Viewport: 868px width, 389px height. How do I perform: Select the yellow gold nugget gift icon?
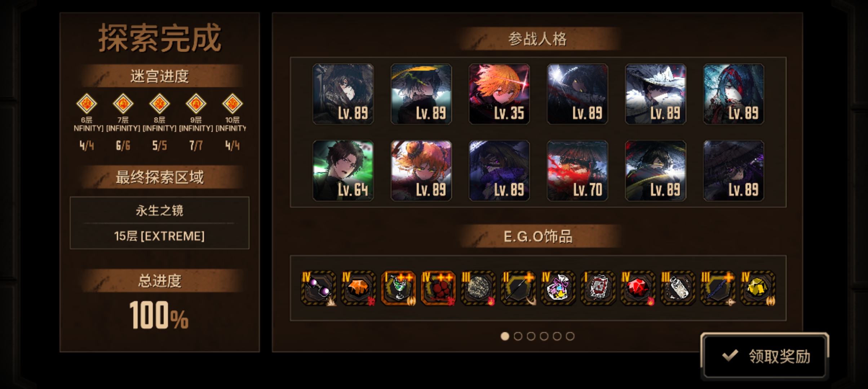(x=758, y=289)
